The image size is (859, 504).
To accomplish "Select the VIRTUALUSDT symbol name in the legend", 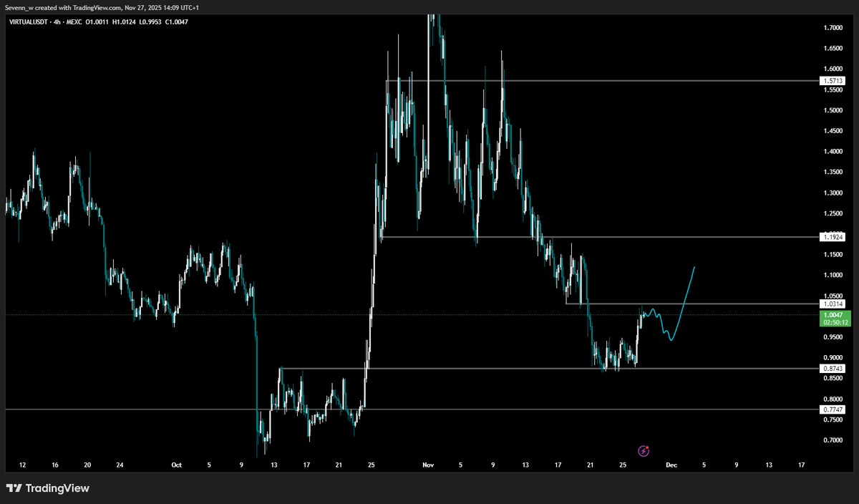I will [x=29, y=21].
